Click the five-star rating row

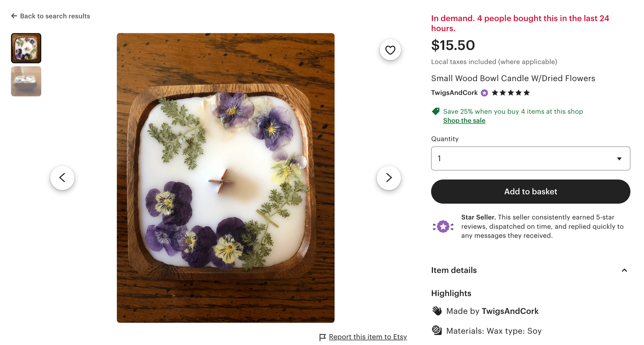[x=510, y=92]
